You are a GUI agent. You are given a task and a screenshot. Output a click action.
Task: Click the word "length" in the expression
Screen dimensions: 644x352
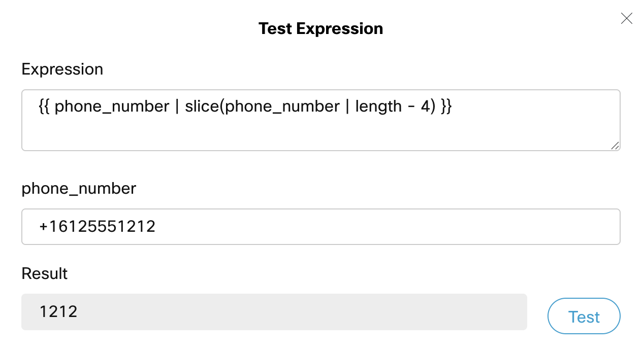pos(378,107)
